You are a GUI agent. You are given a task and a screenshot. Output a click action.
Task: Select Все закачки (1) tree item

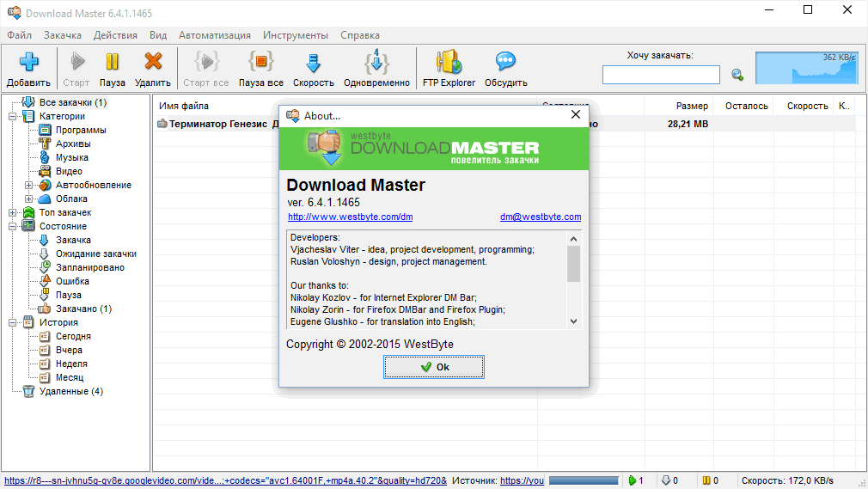tap(72, 102)
